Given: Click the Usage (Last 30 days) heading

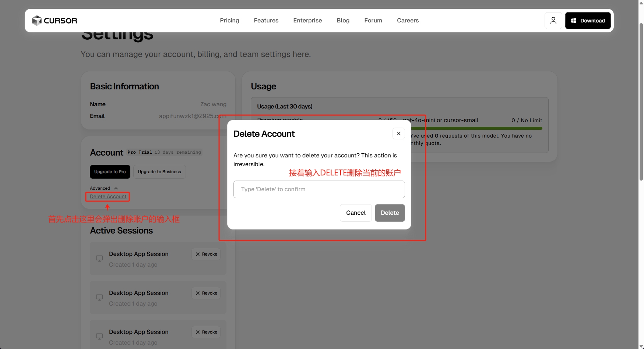Looking at the screenshot, I should coord(285,107).
